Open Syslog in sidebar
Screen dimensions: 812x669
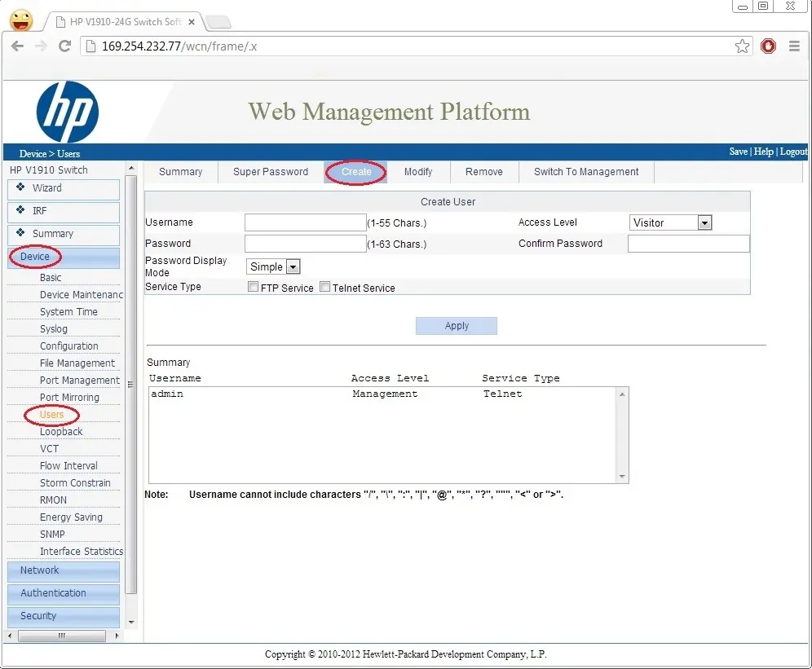tap(53, 329)
